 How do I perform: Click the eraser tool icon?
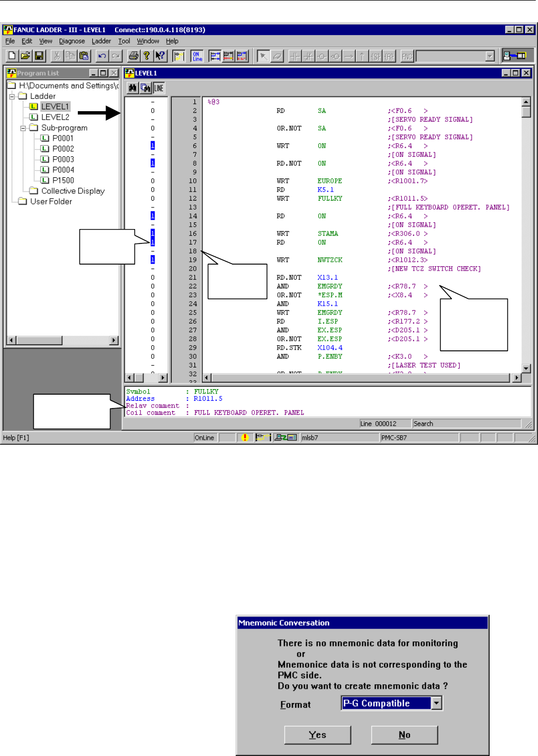[x=277, y=56]
